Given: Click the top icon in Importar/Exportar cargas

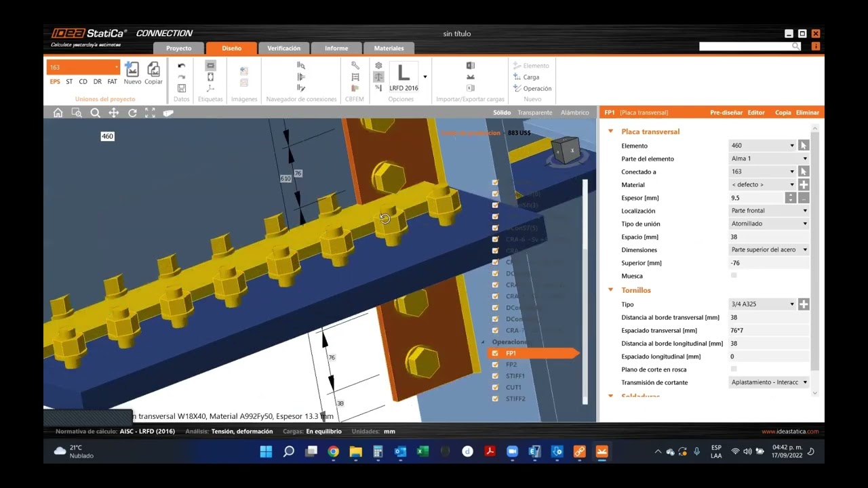Looking at the screenshot, I should click(x=470, y=66).
